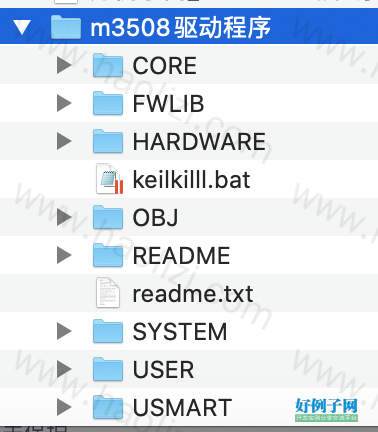Select the readme.txt file name
This screenshot has height=432, width=378.
point(193,294)
